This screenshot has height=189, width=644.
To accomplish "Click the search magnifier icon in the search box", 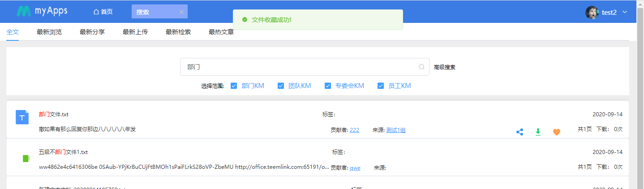I will [x=421, y=67].
